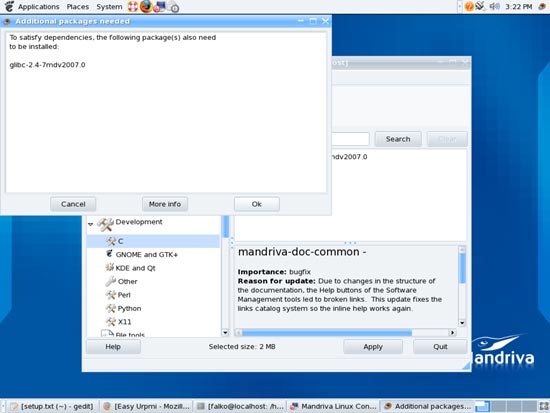Select KDE and Qt subcategory
550x413 pixels.
click(x=135, y=268)
